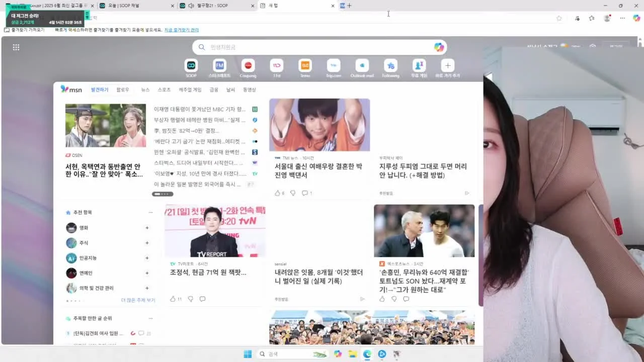Select the 발견하기 feed tab
This screenshot has height=362, width=644.
(x=100, y=89)
